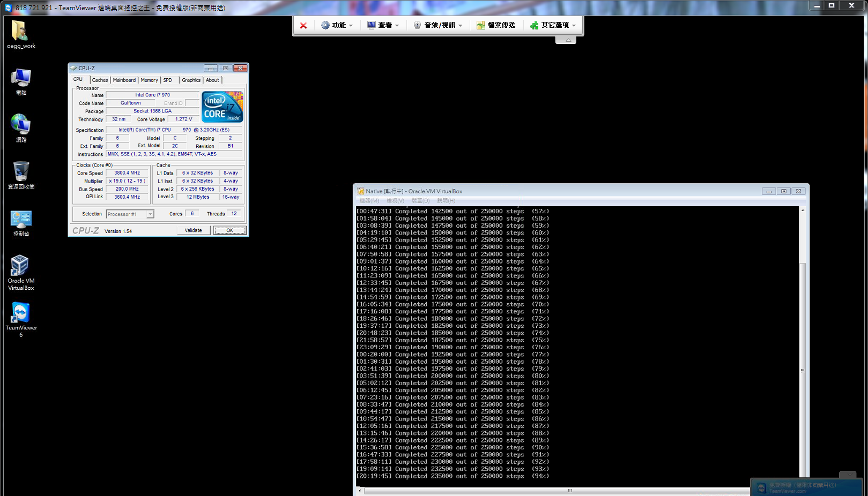868x496 pixels.
Task: Click the Core Voltage value 1.272 V
Action: pos(184,119)
